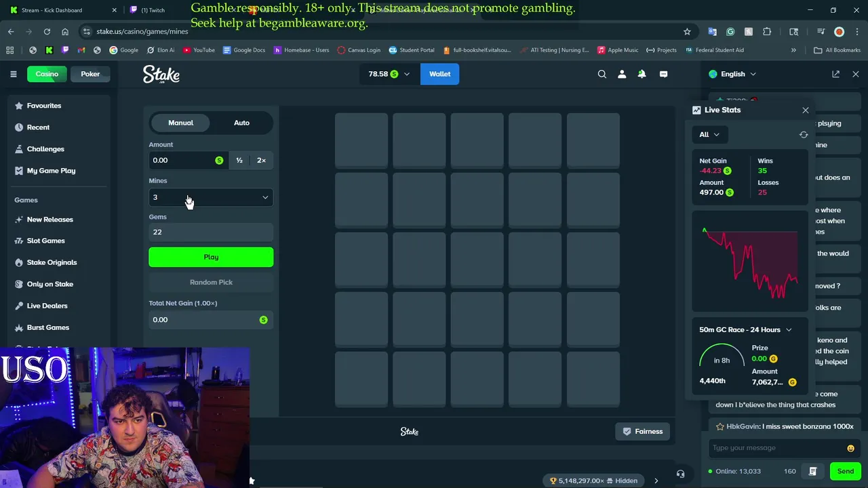Switch to Auto betting mode
Viewport: 868px width, 488px height.
pyautogui.click(x=241, y=123)
